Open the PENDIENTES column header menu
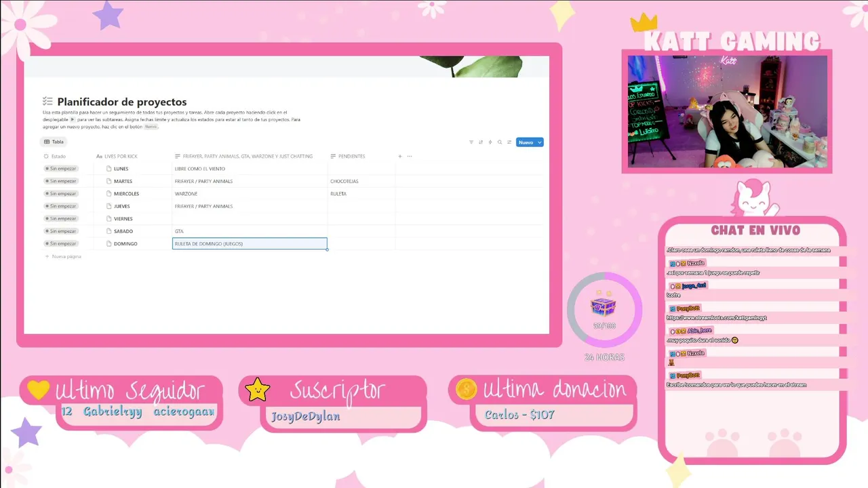The height and width of the screenshot is (488, 868). (348, 156)
